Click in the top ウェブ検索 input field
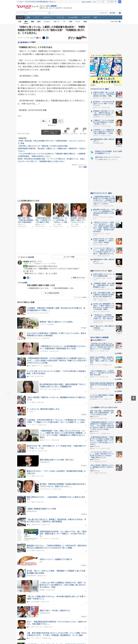This screenshot has width=138, height=644. (102, 2)
